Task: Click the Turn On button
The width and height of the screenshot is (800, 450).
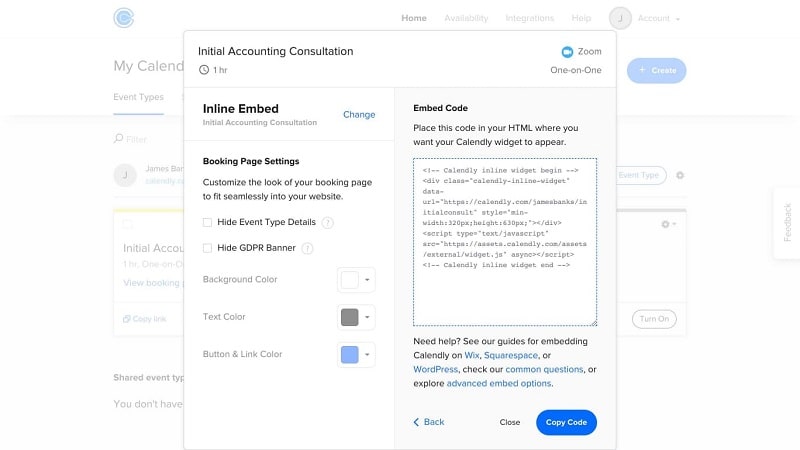Action: click(x=654, y=319)
